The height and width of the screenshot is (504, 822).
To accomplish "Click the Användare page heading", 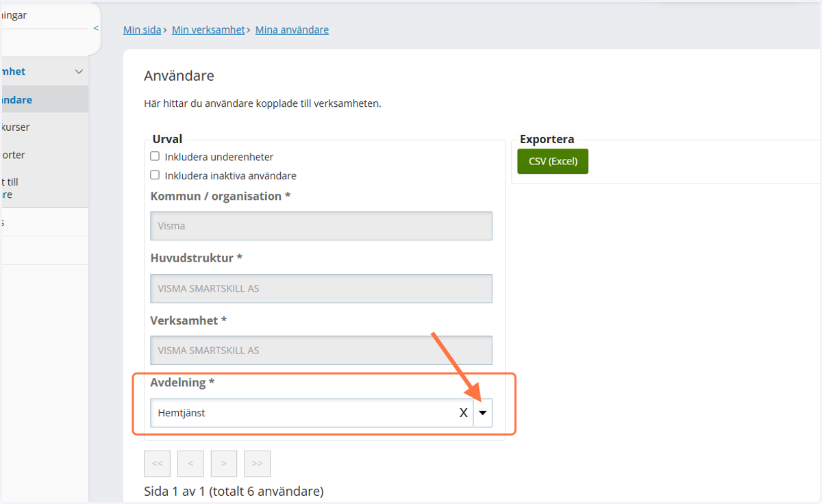I will pos(179,75).
